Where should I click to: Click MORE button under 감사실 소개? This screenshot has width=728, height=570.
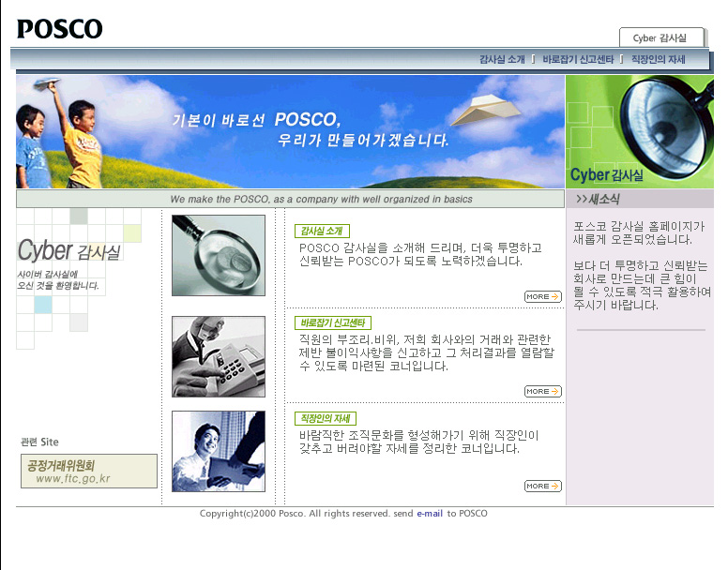543,296
